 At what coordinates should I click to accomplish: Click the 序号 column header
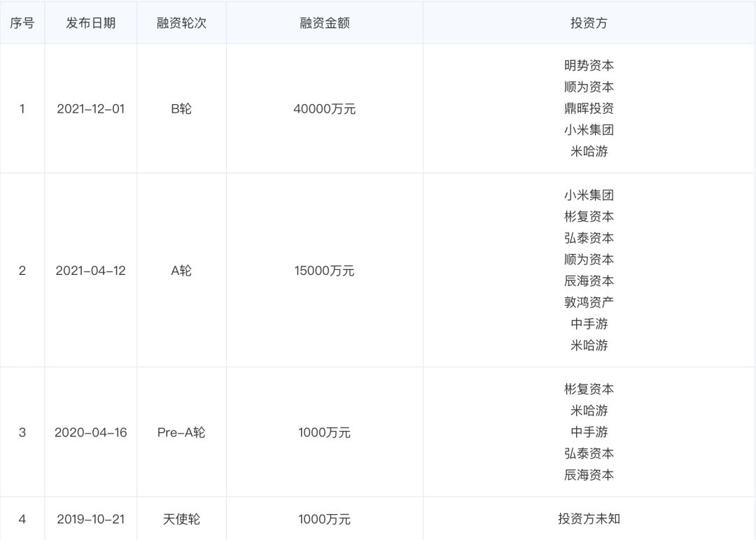[x=22, y=22]
